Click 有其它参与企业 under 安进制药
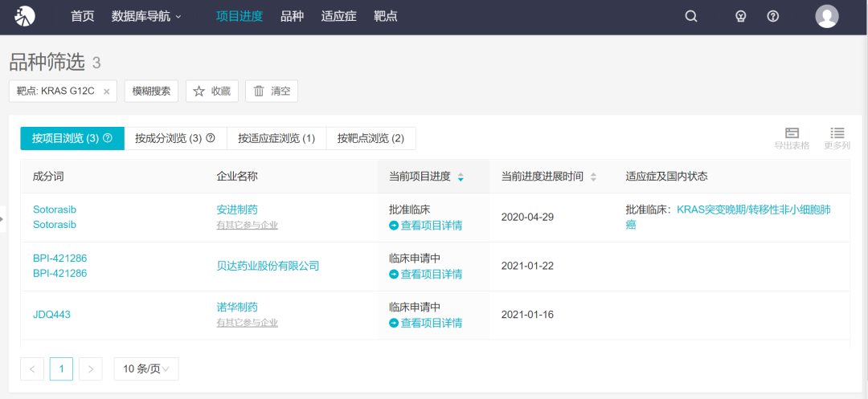The height and width of the screenshot is (399, 868). [247, 225]
